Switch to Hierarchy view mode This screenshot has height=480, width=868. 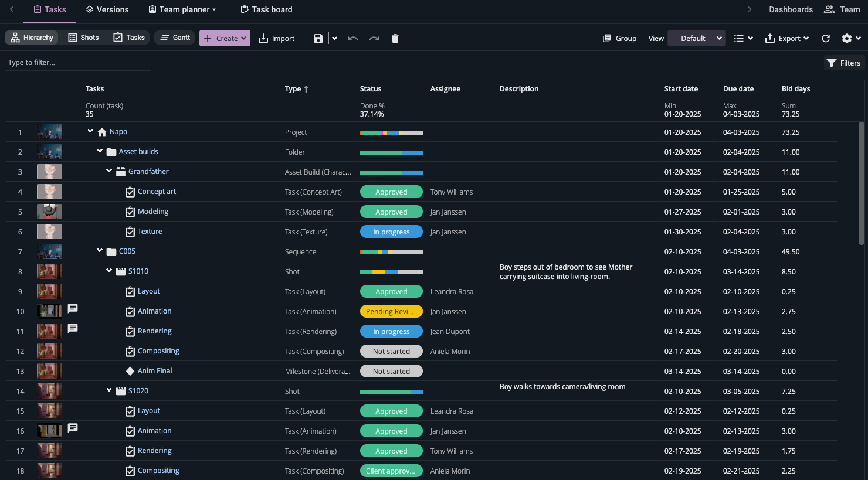[32, 38]
